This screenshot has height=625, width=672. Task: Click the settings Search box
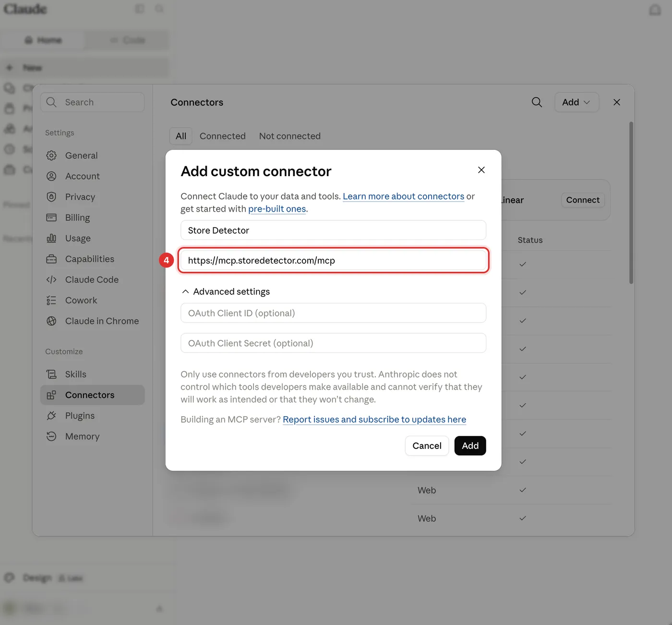coord(93,102)
